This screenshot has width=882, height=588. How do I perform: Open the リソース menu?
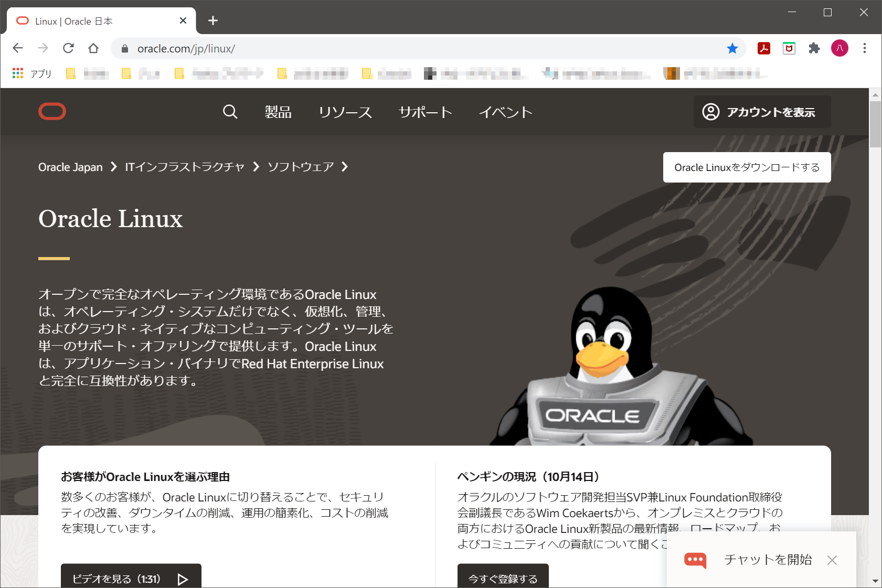(x=345, y=112)
